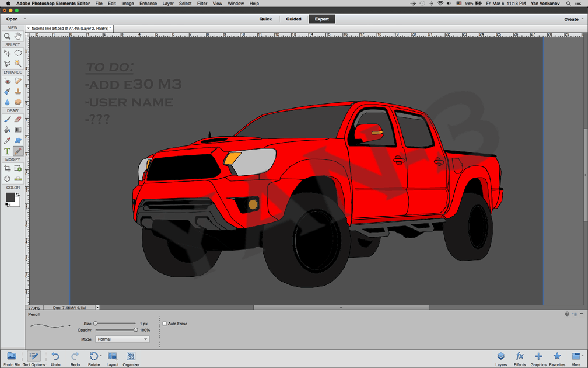Select the Sponge tool
This screenshot has height=368, width=588.
coord(17,102)
